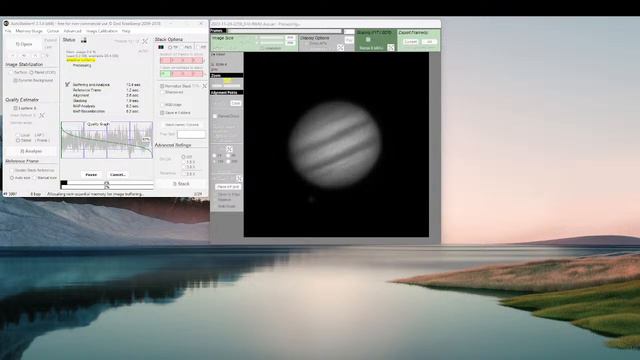Image resolution: width=640 pixels, height=360 pixels.
Task: Click the 2) Analyse button
Action: click(31, 151)
